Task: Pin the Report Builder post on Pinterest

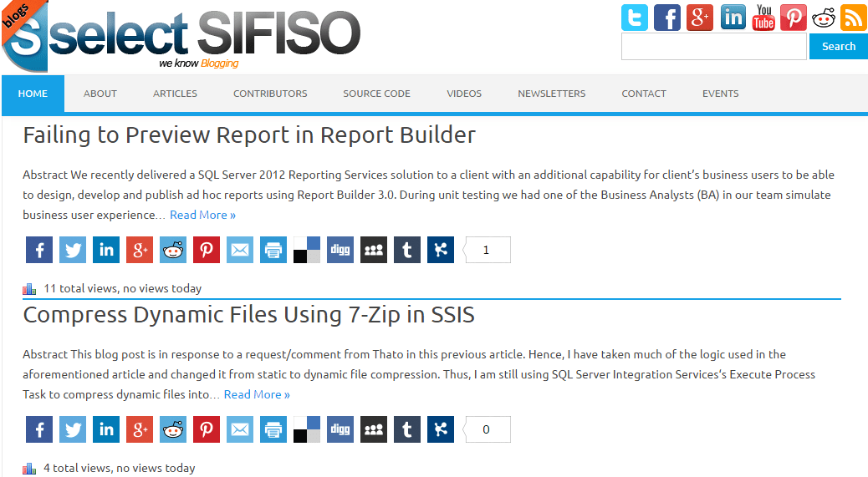Action: [x=207, y=250]
